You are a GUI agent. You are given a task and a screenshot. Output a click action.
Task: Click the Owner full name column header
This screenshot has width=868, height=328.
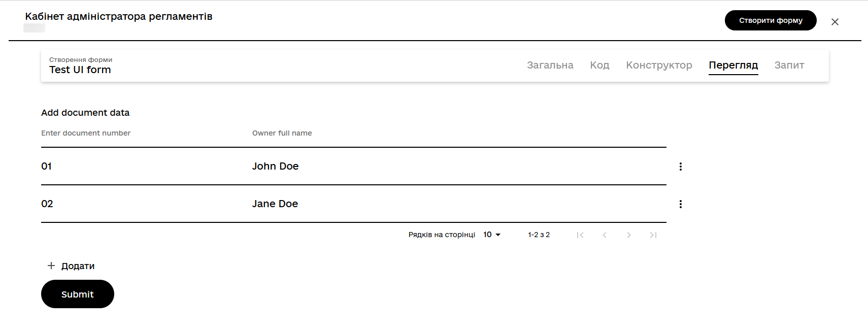tap(282, 133)
